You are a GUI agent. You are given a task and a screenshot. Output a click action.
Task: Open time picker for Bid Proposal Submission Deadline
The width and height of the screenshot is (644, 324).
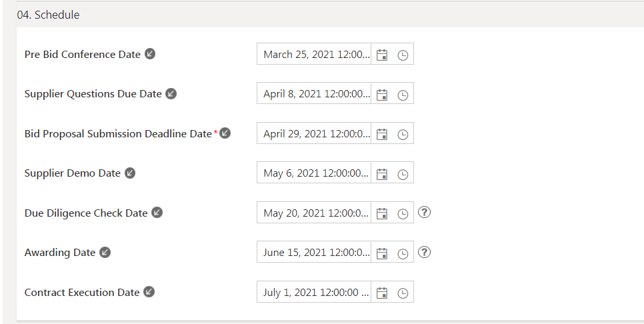click(403, 135)
